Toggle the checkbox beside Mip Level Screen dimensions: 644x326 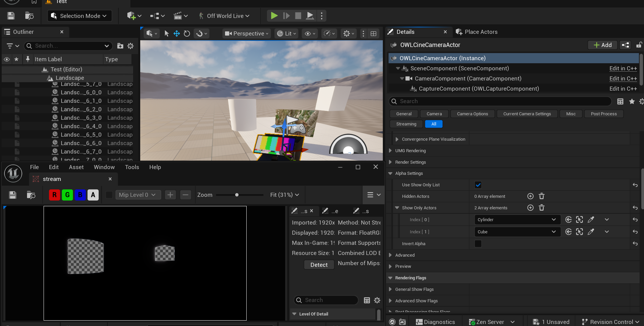(x=109, y=195)
